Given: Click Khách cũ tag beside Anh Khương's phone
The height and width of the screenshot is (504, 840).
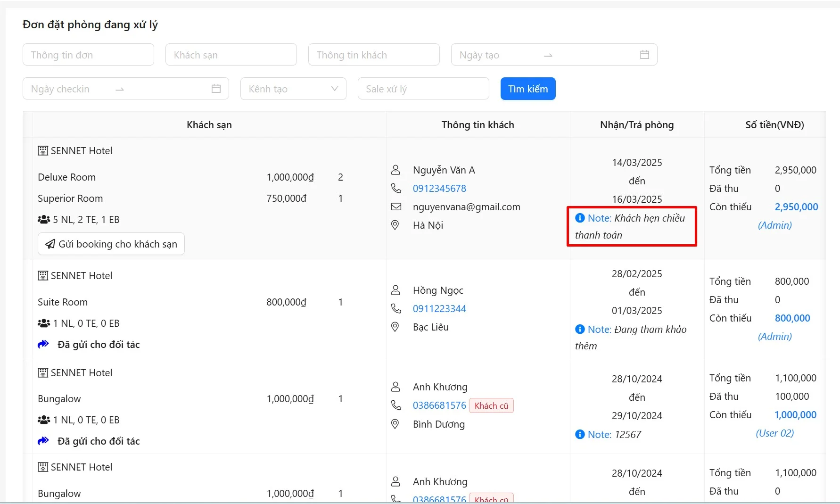Looking at the screenshot, I should 491,405.
